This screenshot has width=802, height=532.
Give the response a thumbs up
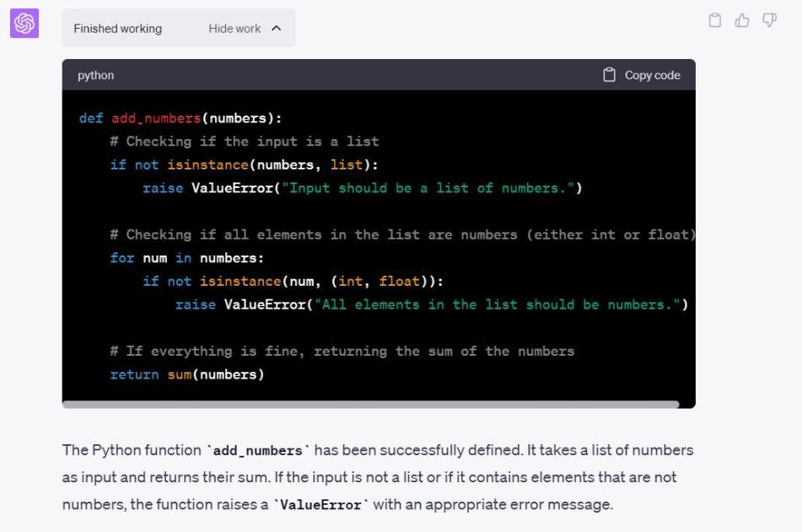click(x=741, y=20)
